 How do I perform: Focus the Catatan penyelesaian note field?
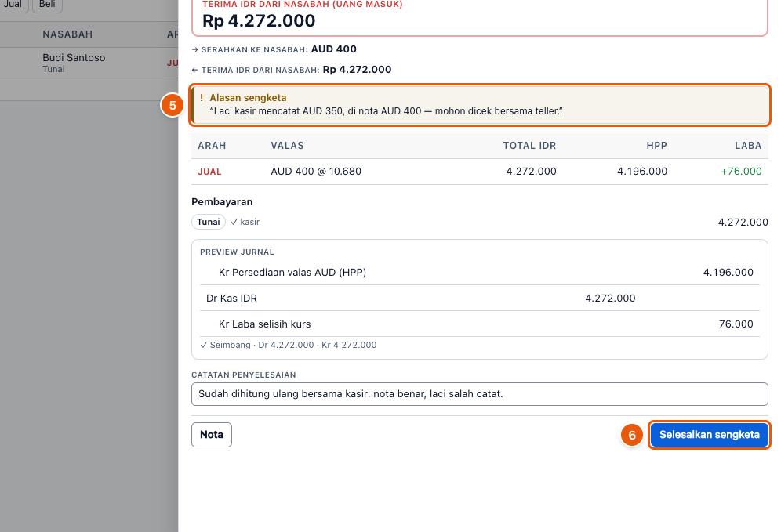pyautogui.click(x=480, y=394)
